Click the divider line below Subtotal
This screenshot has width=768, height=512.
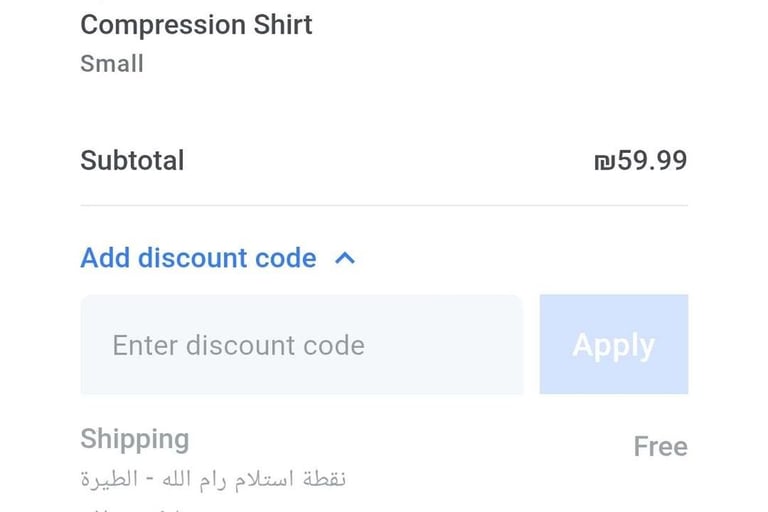click(384, 205)
